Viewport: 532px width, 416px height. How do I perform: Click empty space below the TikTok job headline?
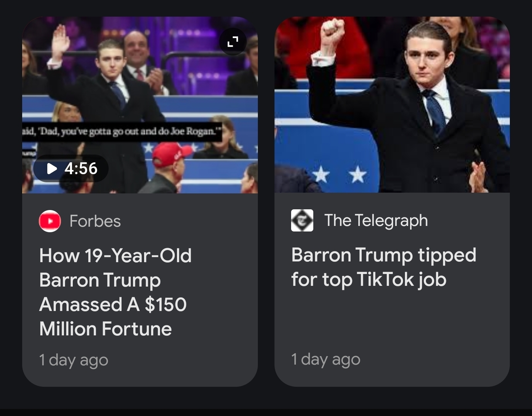coord(392,318)
